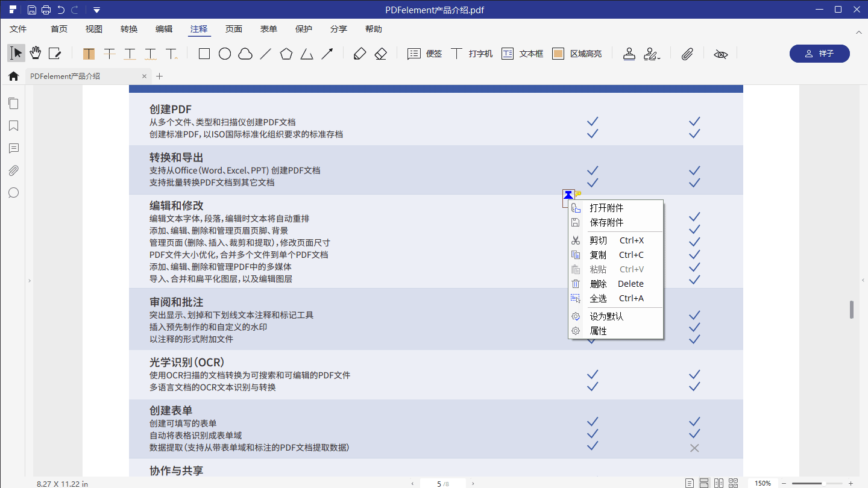Choose the insert-text Caret tool
Screen dimensions: 868x488
(x=172, y=54)
